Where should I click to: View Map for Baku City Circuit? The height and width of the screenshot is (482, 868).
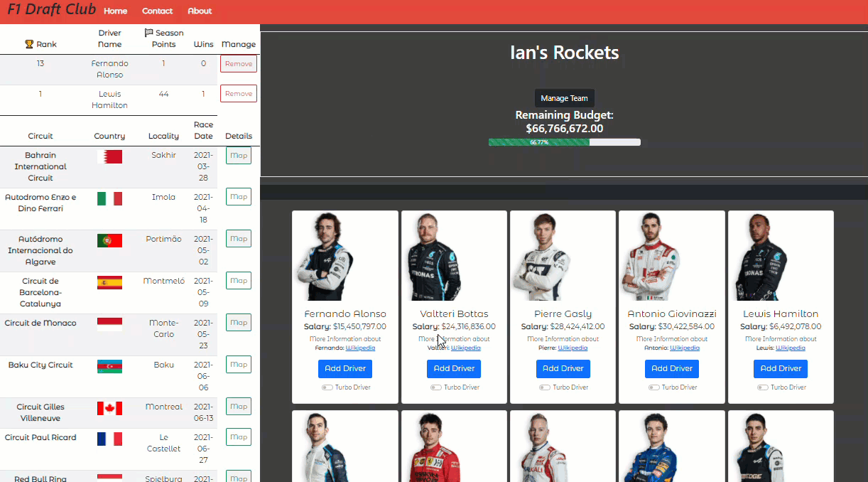(239, 365)
